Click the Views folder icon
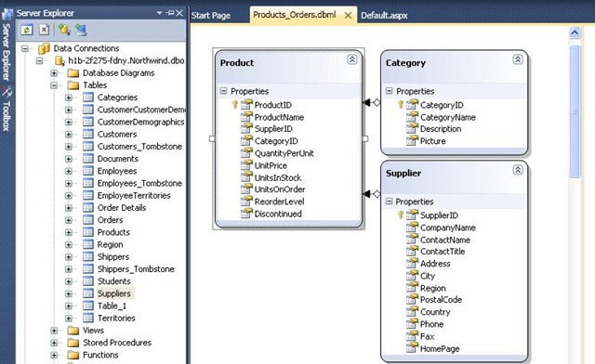595x364 pixels. click(x=73, y=331)
